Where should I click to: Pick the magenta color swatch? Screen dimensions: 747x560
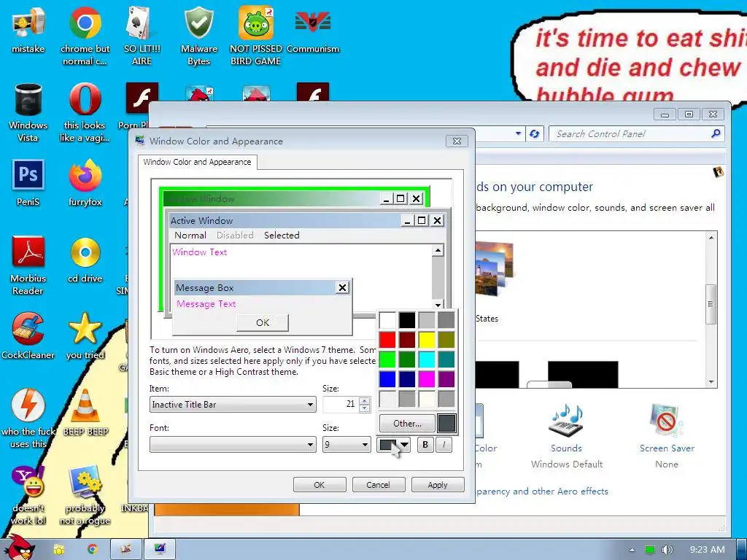pyautogui.click(x=426, y=379)
